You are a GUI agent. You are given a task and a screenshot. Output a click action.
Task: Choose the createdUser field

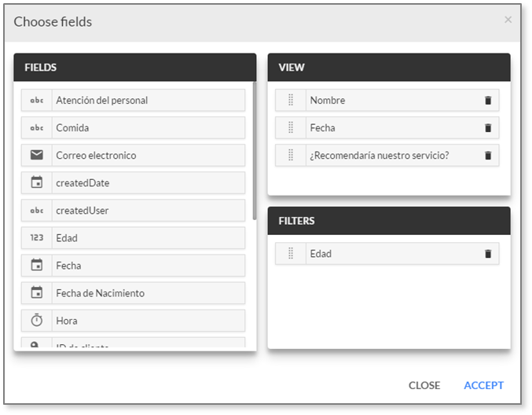(133, 211)
